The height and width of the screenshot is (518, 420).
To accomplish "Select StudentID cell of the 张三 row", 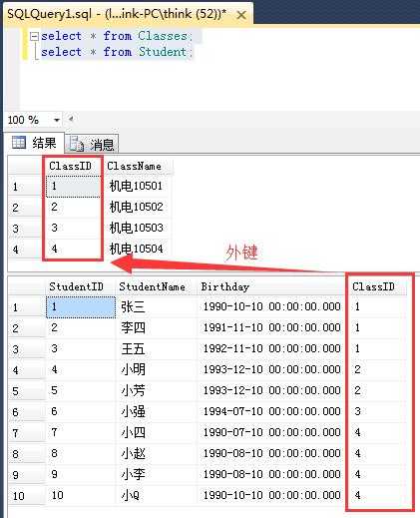I will [81, 306].
